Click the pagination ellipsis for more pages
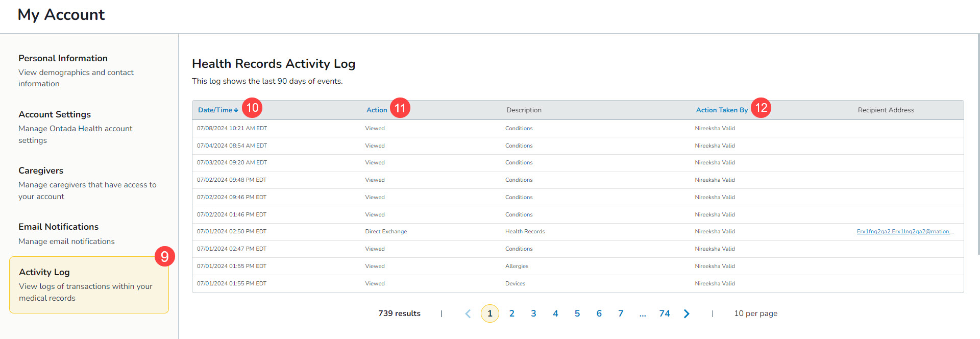980x339 pixels. [643, 313]
